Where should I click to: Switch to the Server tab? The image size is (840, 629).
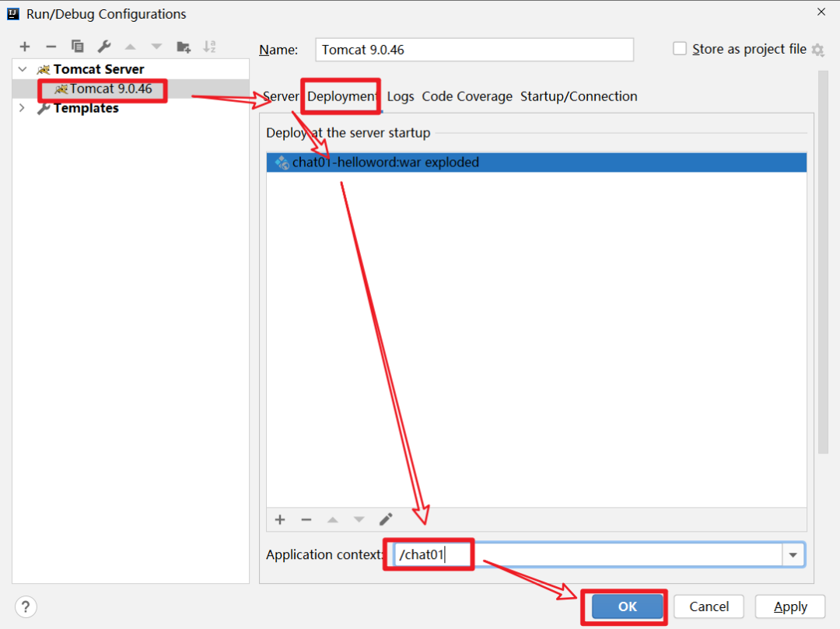coord(281,96)
